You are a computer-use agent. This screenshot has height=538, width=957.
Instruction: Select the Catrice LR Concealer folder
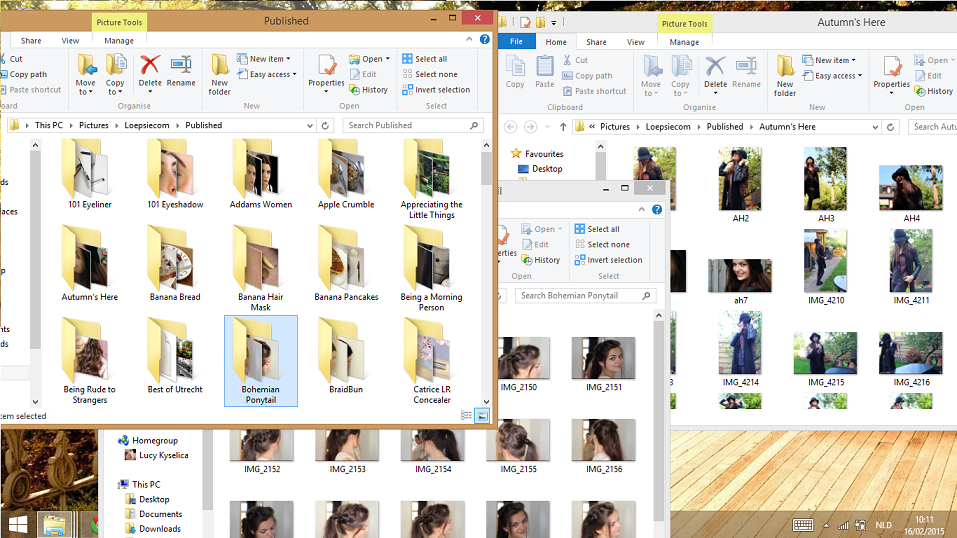click(x=432, y=361)
